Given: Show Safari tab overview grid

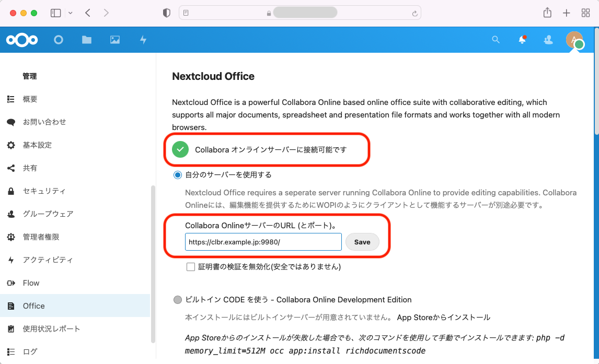Looking at the screenshot, I should tap(585, 13).
